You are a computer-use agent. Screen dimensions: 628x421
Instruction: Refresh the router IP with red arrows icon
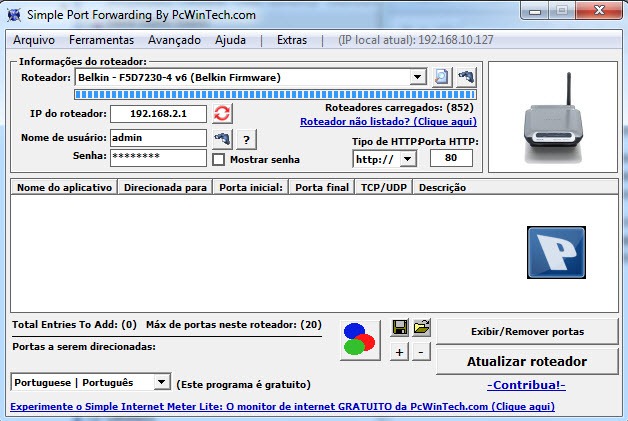click(x=222, y=113)
